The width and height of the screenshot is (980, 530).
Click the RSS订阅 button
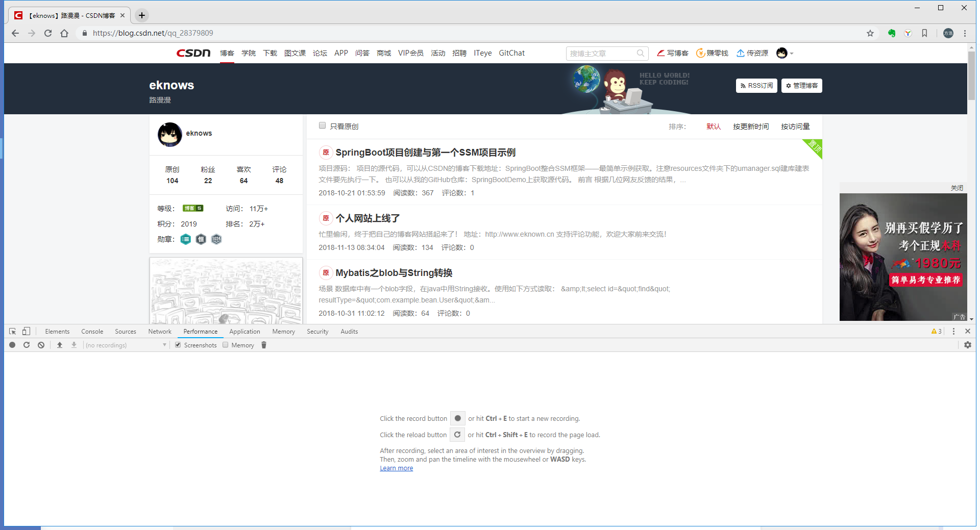point(756,86)
